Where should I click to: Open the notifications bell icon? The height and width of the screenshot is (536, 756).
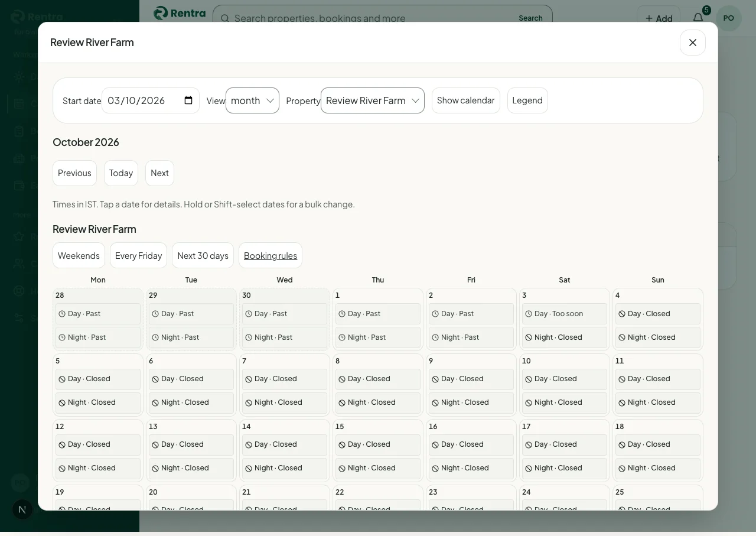coord(698,18)
